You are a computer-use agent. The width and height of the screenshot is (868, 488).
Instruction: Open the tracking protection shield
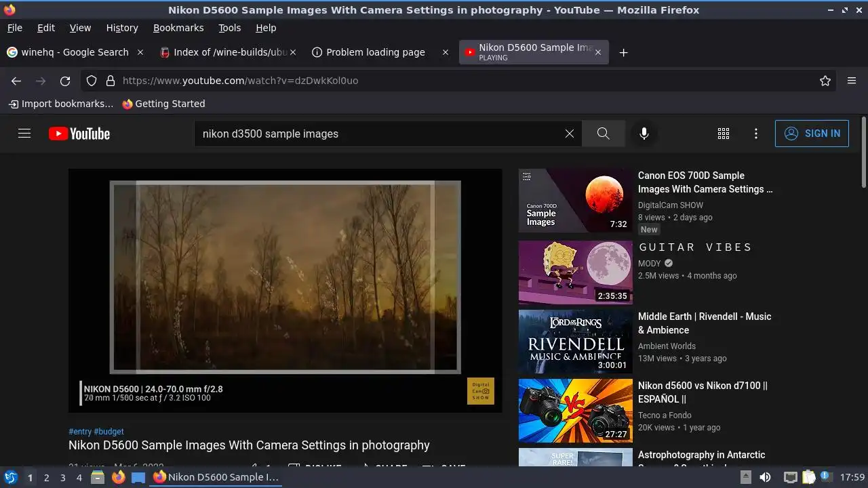coord(92,81)
